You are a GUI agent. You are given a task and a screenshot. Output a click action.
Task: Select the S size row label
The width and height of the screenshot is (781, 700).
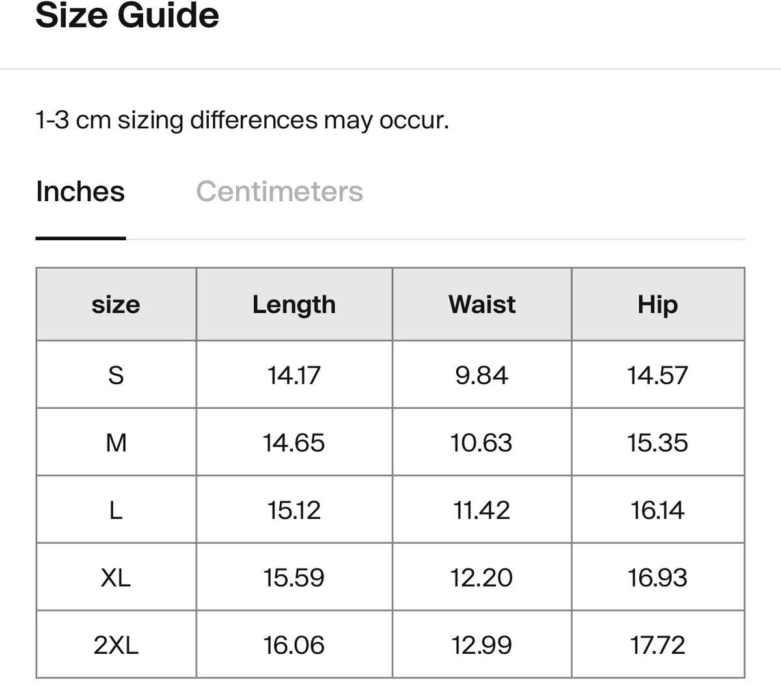tap(116, 375)
